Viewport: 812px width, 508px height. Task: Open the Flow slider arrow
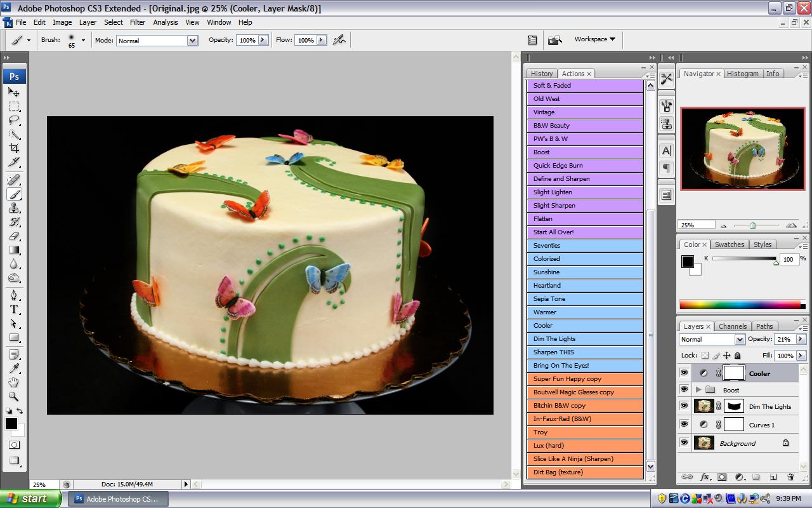click(321, 40)
